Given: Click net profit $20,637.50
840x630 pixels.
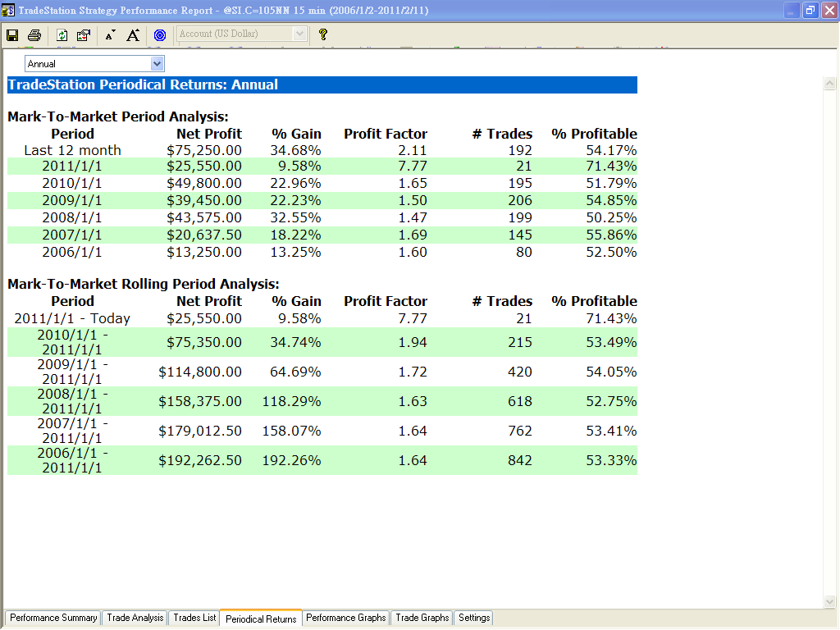Looking at the screenshot, I should (204, 235).
